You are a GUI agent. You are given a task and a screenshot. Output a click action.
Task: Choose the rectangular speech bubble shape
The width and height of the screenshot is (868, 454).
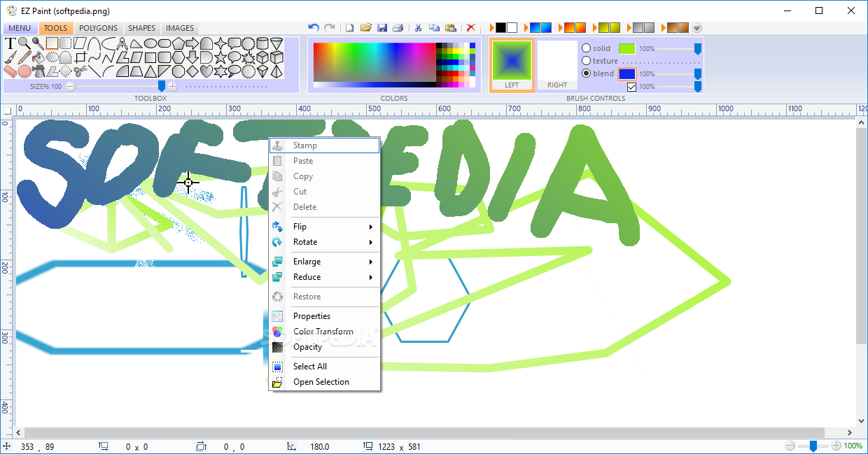pyautogui.click(x=234, y=43)
